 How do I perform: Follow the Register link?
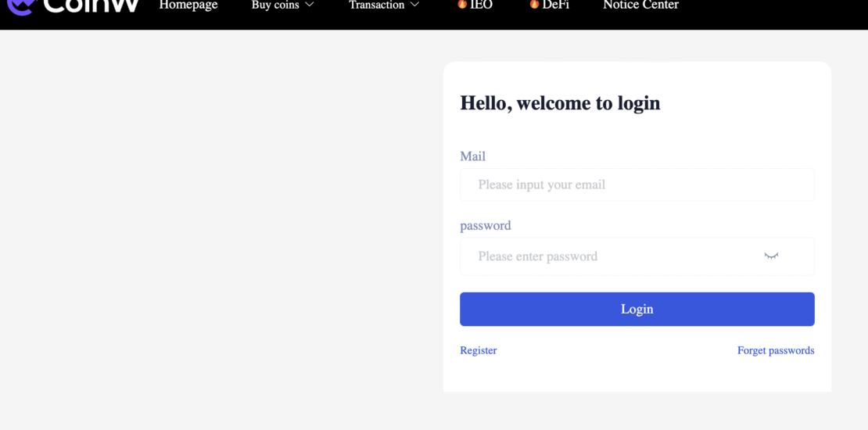478,350
